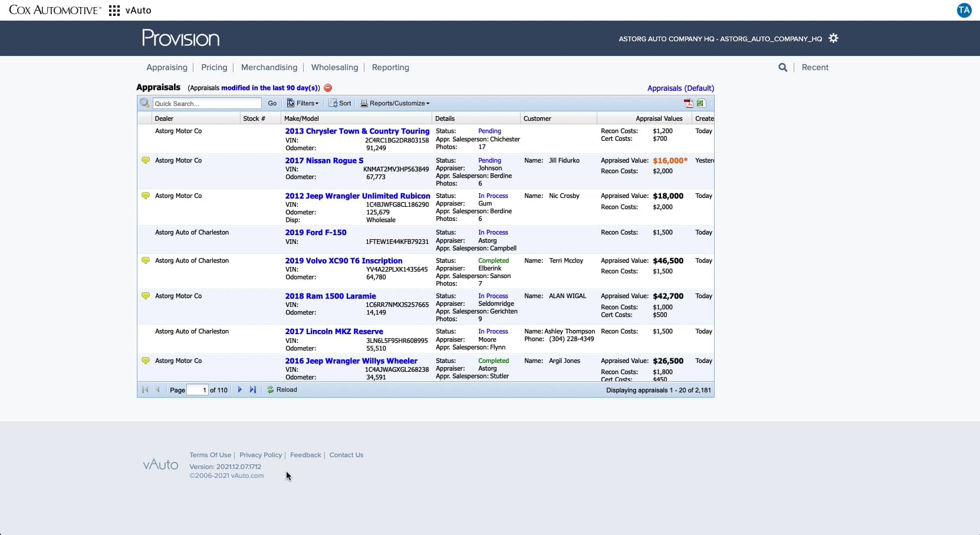Open the Appraising menu
This screenshot has height=535, width=980.
coord(167,68)
